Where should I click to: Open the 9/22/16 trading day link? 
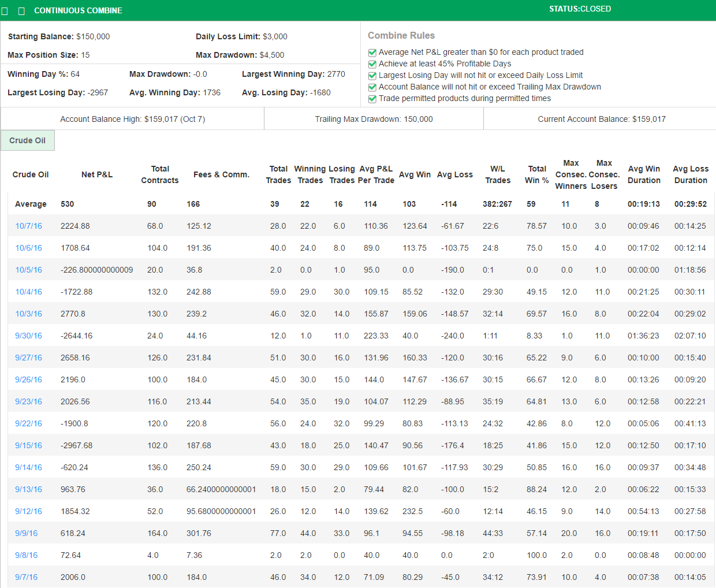pos(28,423)
